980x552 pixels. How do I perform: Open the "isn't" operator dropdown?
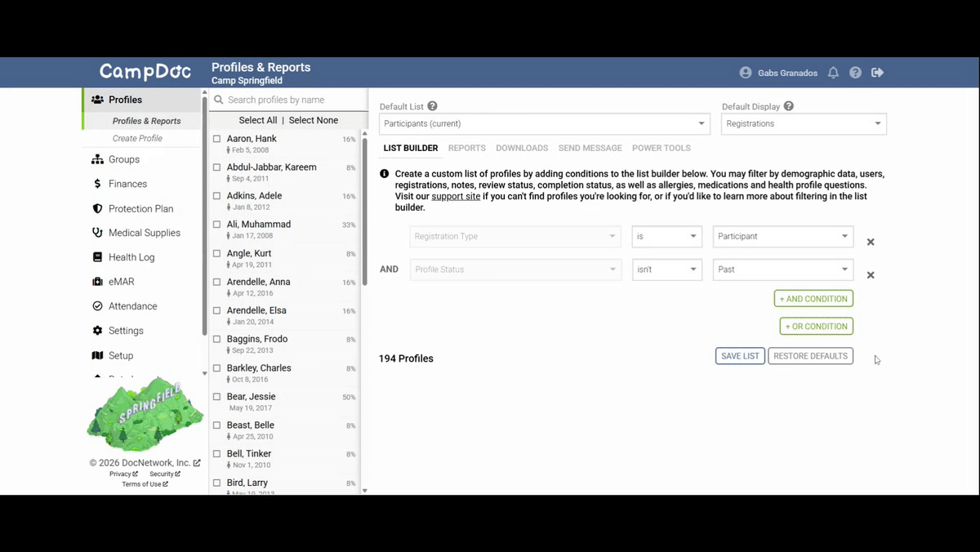[667, 269]
